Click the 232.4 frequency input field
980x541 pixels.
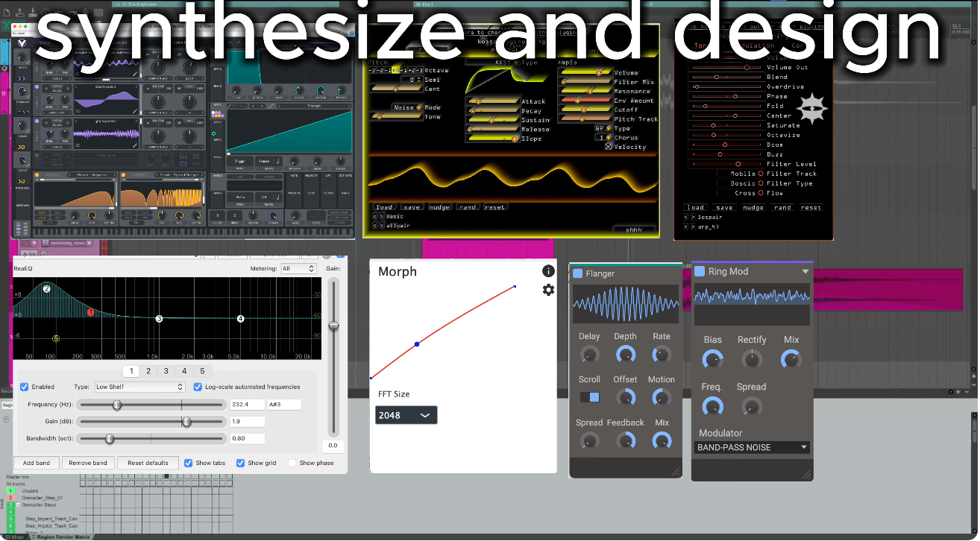(247, 405)
